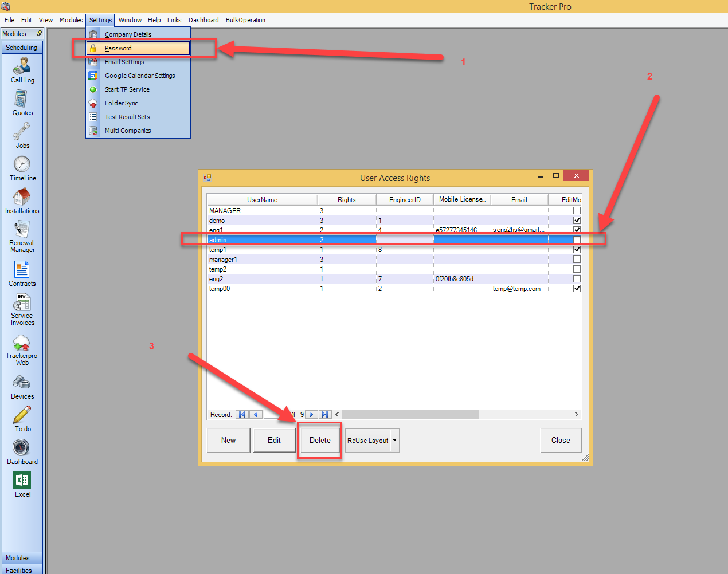This screenshot has width=728, height=574.
Task: Click the Close button in dialog
Action: coord(561,441)
